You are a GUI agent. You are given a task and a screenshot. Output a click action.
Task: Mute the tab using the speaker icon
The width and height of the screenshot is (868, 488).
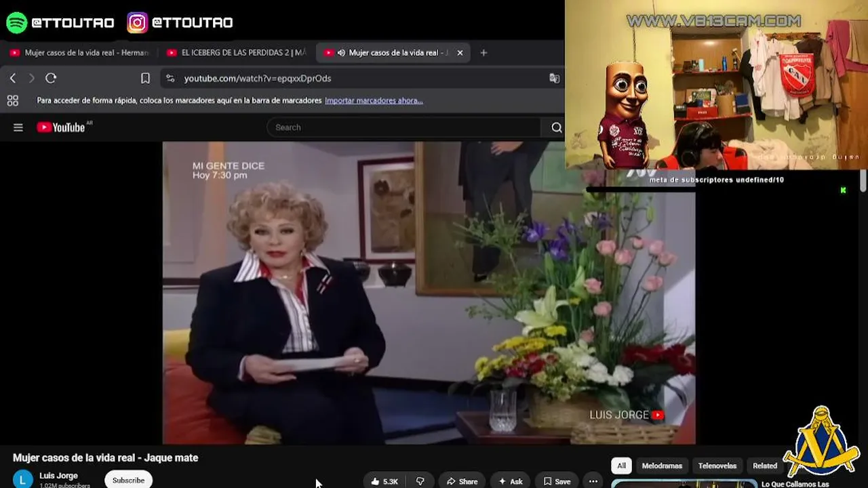[x=341, y=53]
